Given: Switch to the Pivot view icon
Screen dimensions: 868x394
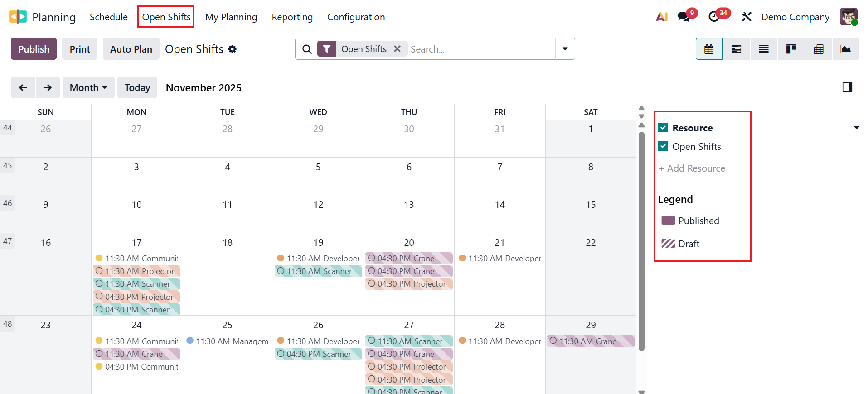Looking at the screenshot, I should coord(819,48).
